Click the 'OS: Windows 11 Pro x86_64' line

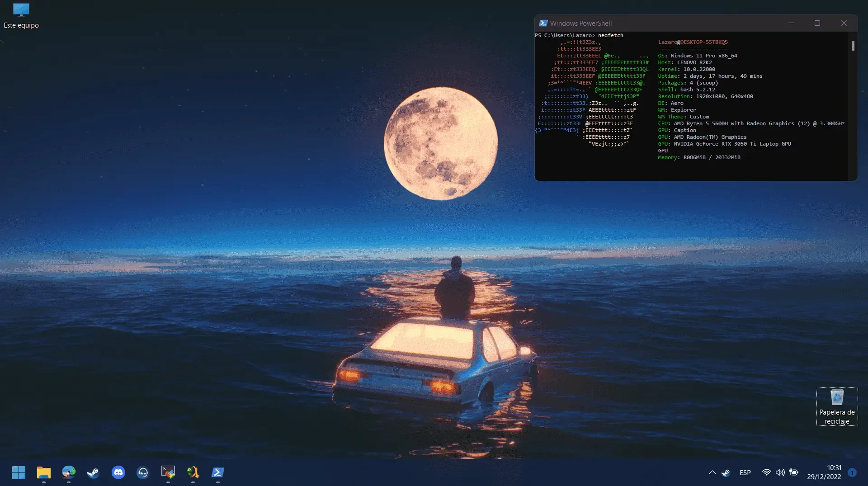click(x=698, y=56)
